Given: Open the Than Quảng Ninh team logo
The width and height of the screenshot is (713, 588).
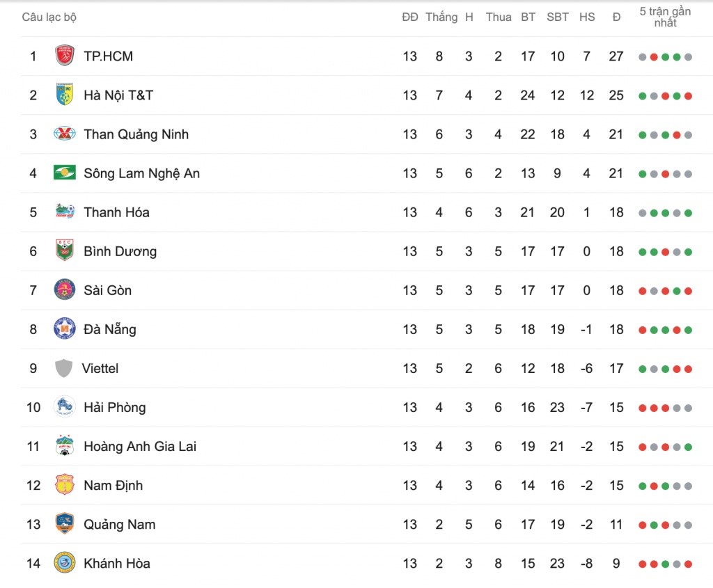Looking at the screenshot, I should tap(65, 134).
